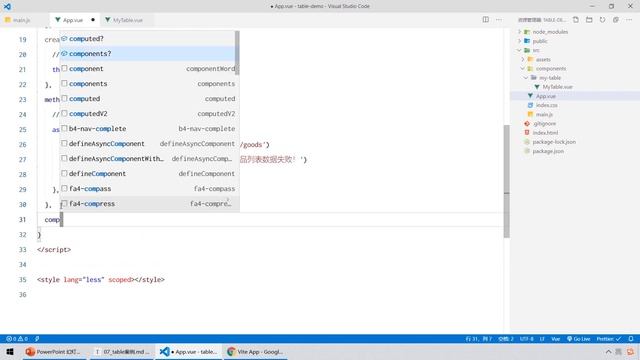Collapse the my-table folder
The width and height of the screenshot is (640, 360).
tap(526, 78)
